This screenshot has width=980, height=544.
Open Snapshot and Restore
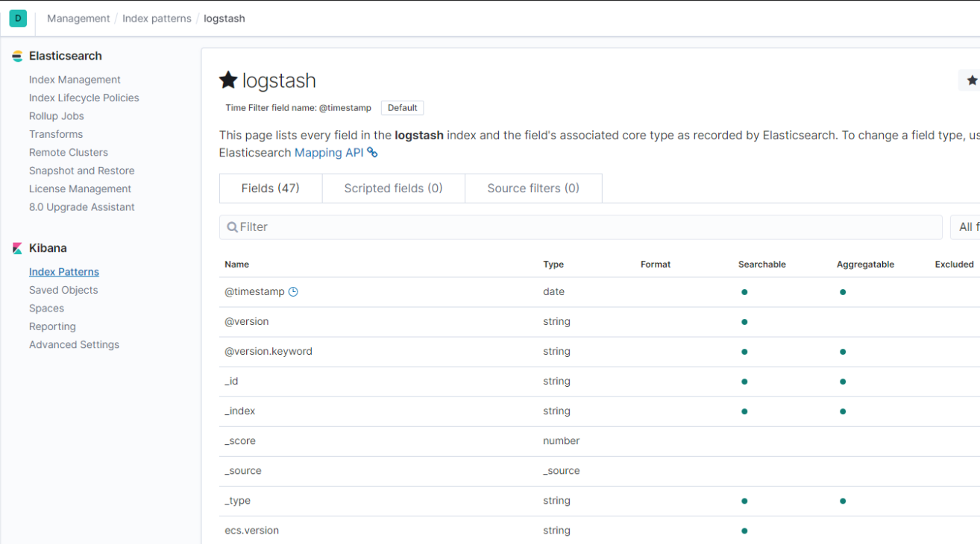coord(82,171)
